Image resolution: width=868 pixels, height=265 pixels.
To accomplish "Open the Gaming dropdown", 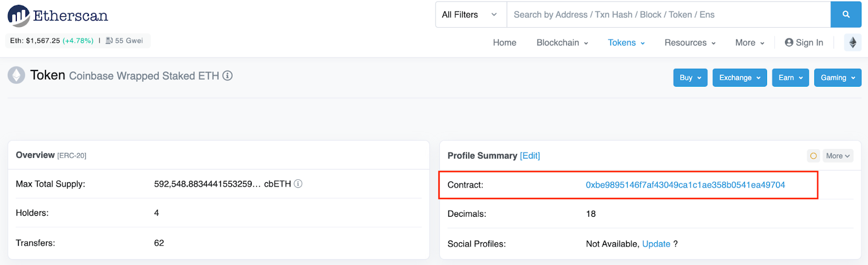I will pyautogui.click(x=837, y=77).
